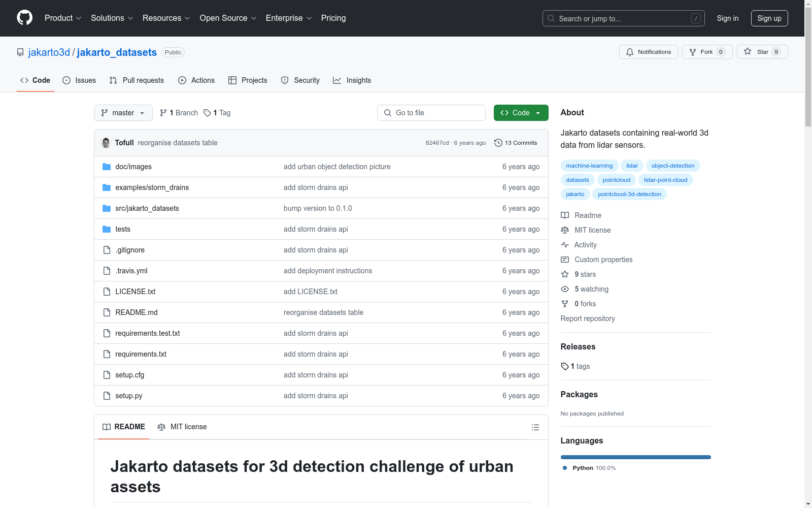Open the Security tab
The width and height of the screenshot is (812, 508).
[300, 80]
